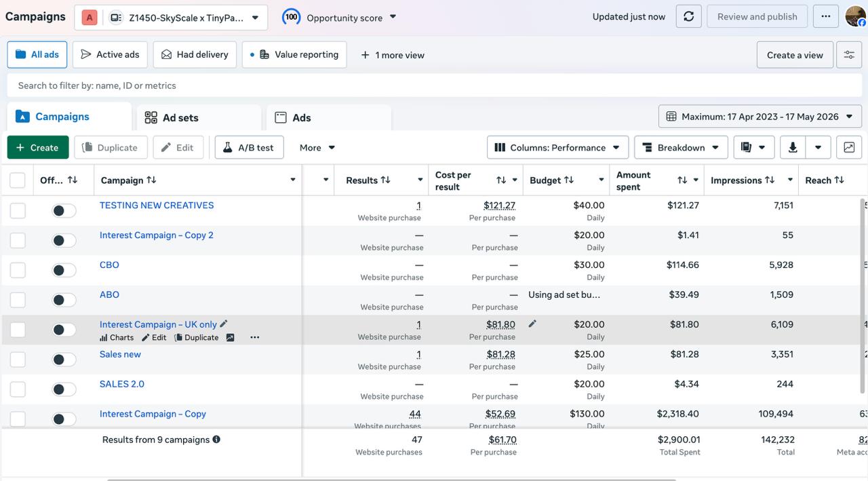Open row three-dot menu for Interest Campaign – UK only

coord(254,337)
